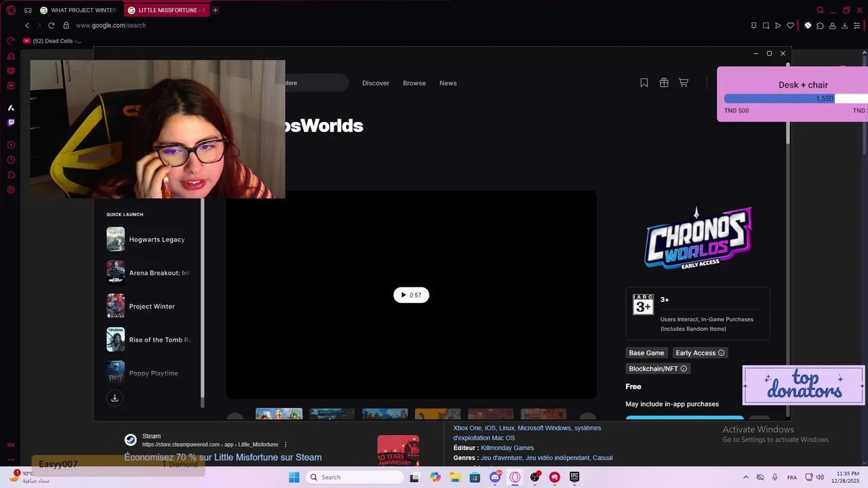Launch Hogwarts Legacy from Quick Launch
Screen dimensions: 868x488
[149, 239]
